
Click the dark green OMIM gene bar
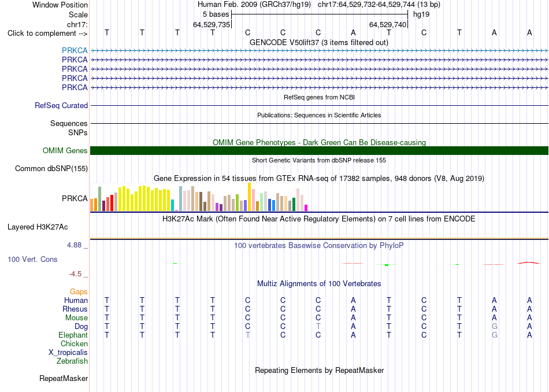(319, 151)
